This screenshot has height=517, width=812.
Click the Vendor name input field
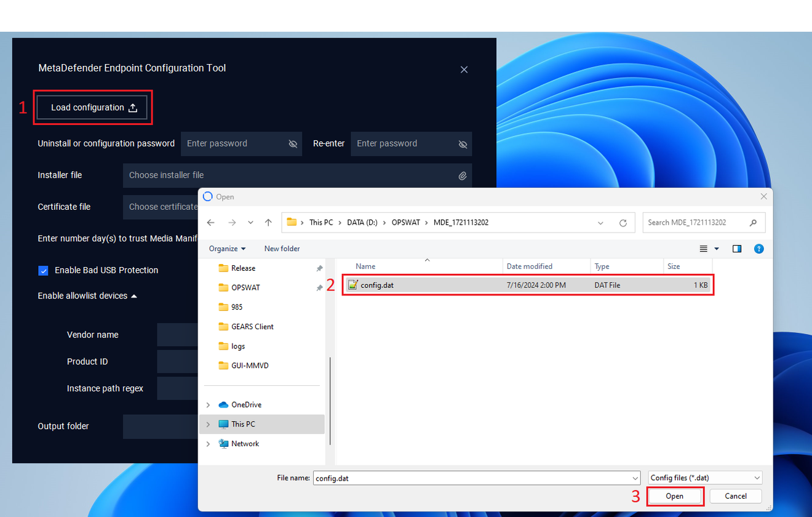178,335
